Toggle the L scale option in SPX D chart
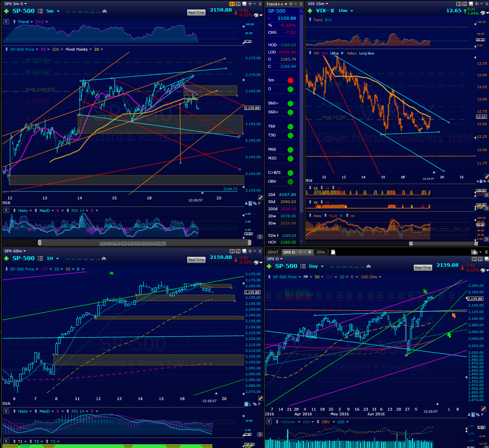 click(x=473, y=415)
